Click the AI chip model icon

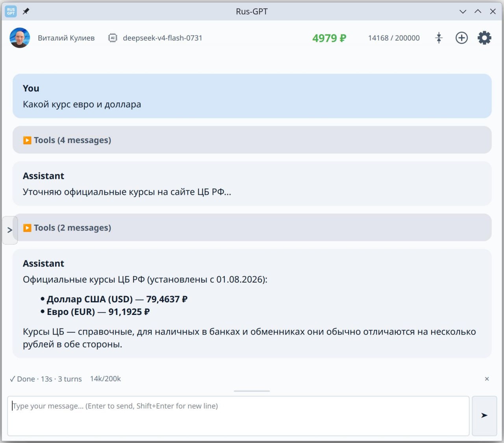click(x=113, y=38)
